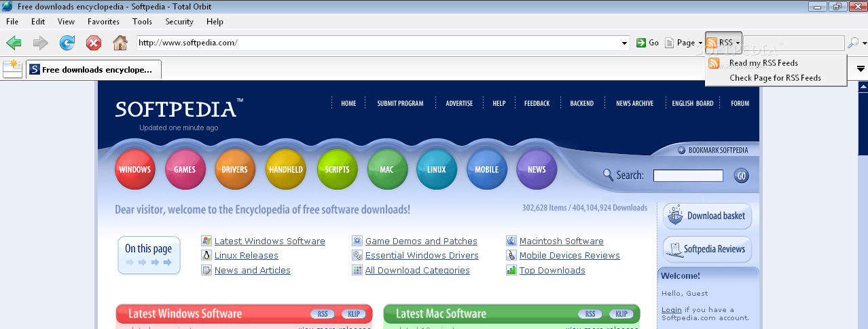Viewport: 868px width, 329px height.
Task: Open the search provider dropdown arrow
Action: [864, 43]
